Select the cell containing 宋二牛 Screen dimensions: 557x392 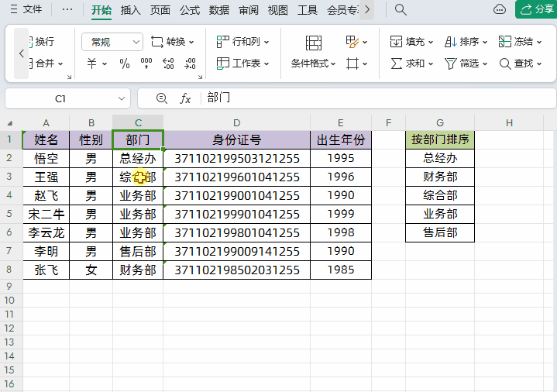[x=46, y=214]
